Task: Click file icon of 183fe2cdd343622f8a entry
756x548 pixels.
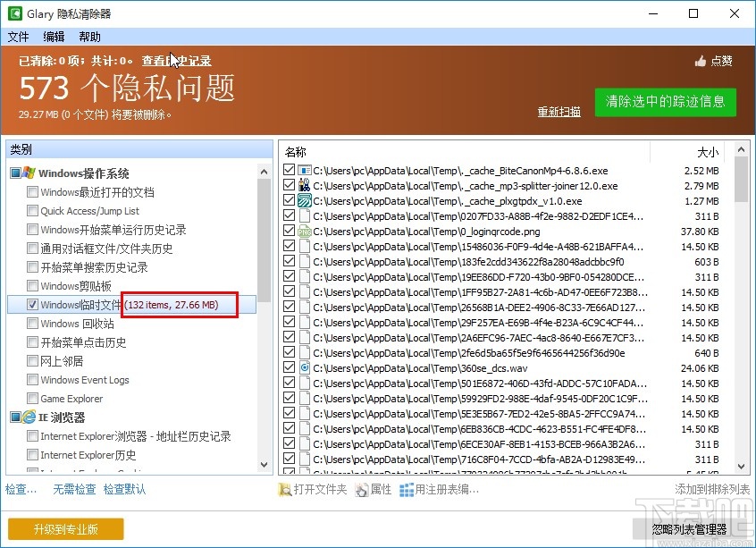Action: [304, 261]
